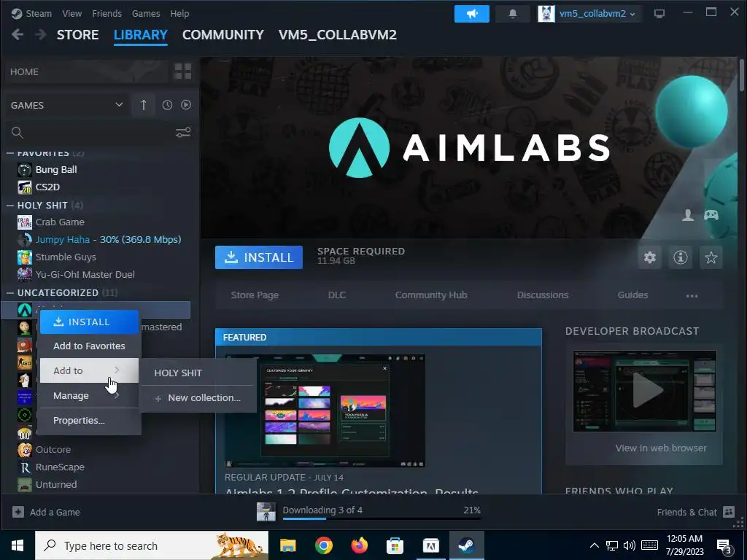Favorite Aimlabs with the star icon

(x=711, y=257)
